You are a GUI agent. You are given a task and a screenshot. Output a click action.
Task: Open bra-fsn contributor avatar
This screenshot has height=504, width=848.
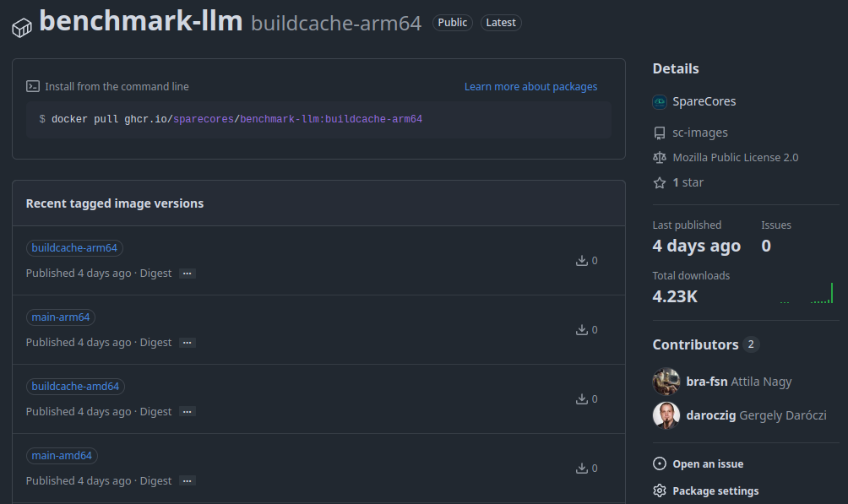click(x=666, y=382)
